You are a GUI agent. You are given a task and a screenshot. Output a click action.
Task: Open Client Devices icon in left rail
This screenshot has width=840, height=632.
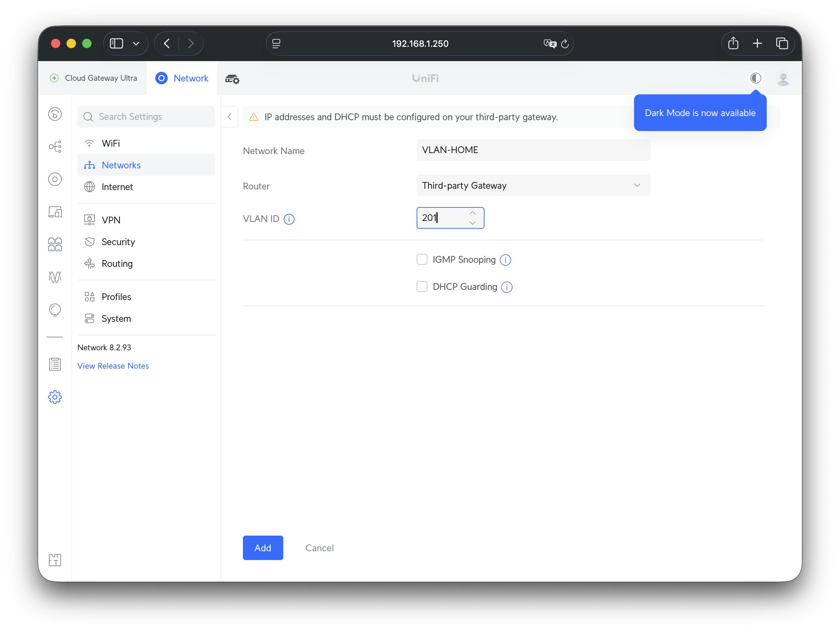coord(55,212)
